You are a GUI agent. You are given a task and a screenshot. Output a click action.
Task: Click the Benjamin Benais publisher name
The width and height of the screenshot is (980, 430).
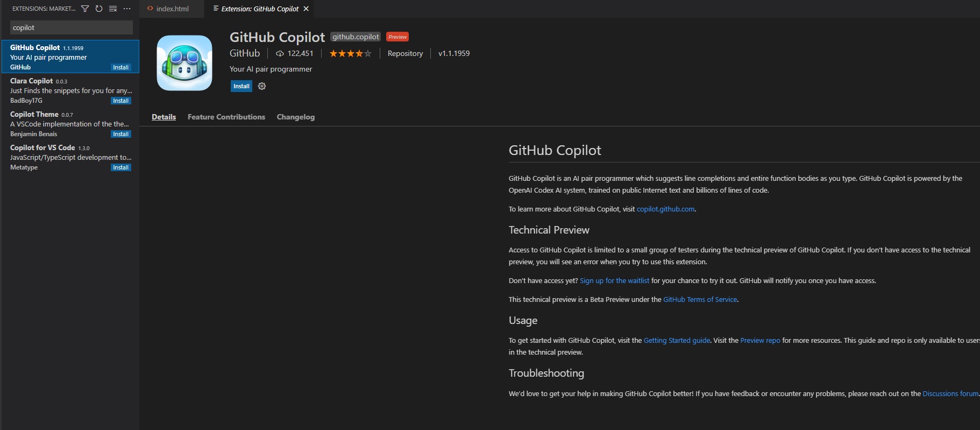(x=33, y=134)
